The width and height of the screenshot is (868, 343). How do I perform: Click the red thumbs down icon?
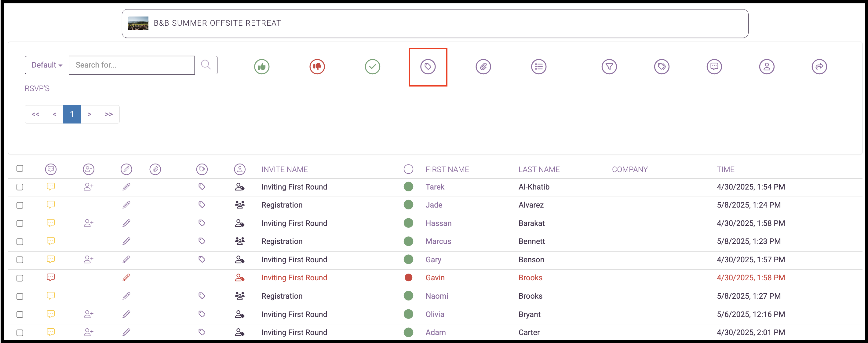[317, 66]
